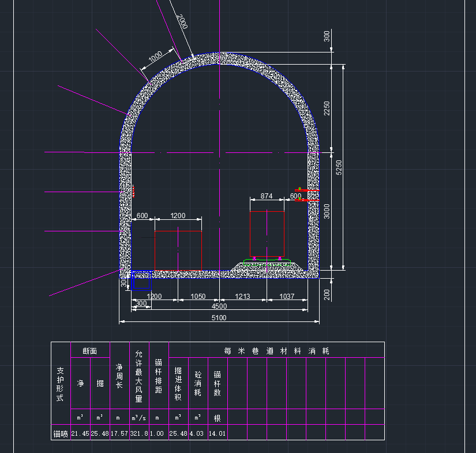The height and width of the screenshot is (453, 476).
Task: Click the 每米巷道材料消耗 table header
Action: click(x=276, y=350)
